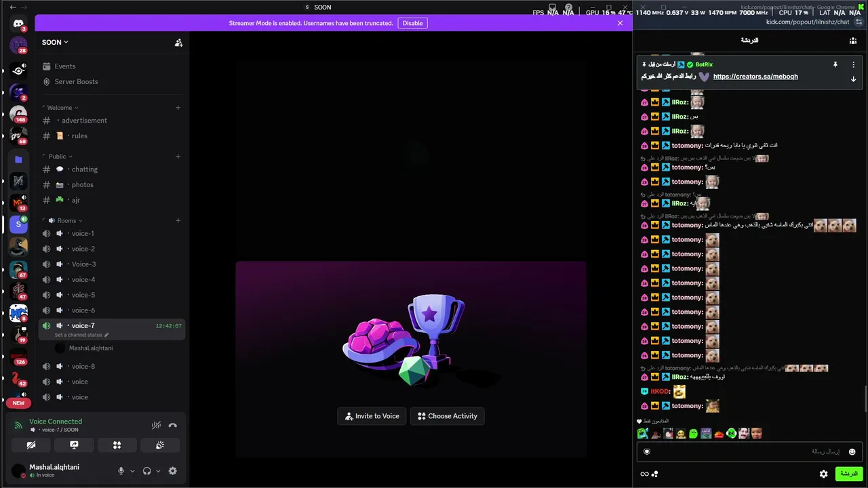
Task: Create a channel in Welcome category
Action: point(178,107)
